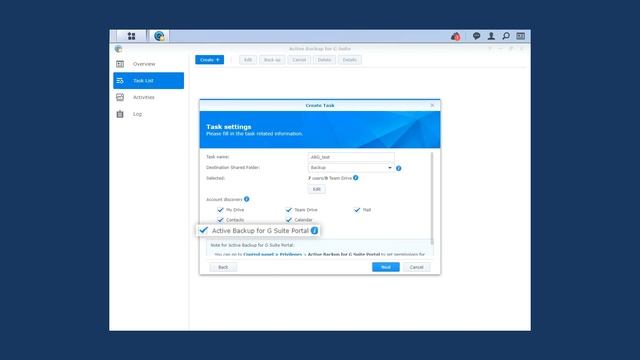Open the Destination Shared Folder dropdown
The width and height of the screenshot is (640, 360).
tap(351, 168)
